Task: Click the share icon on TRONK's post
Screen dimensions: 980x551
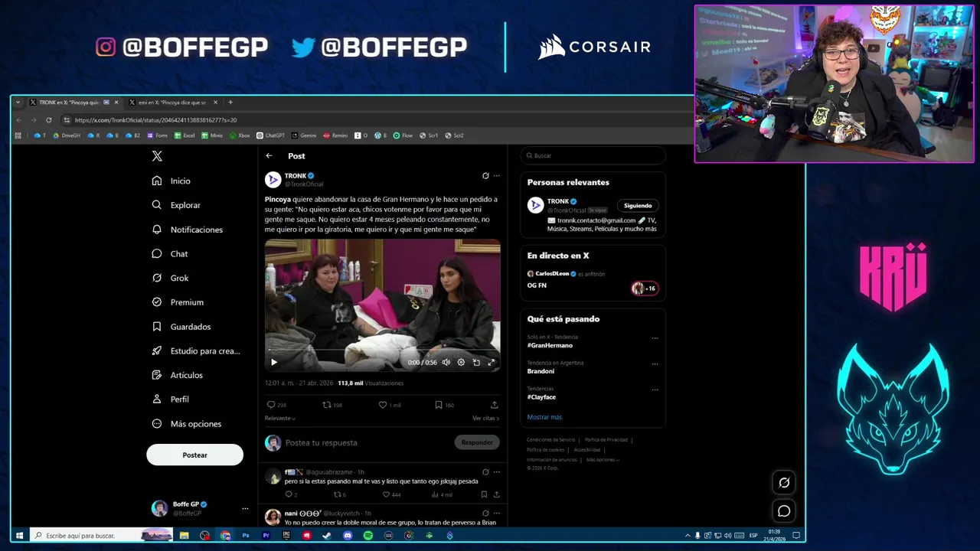Action: (x=495, y=405)
